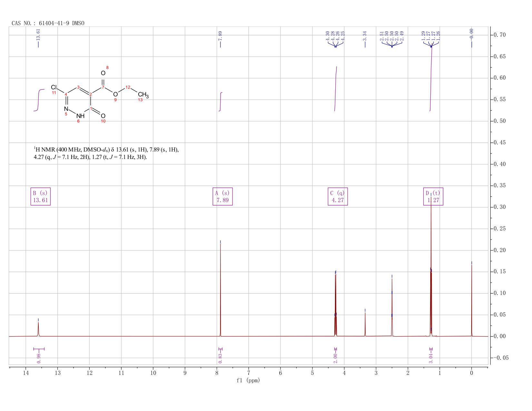Click the singlet peak at 7.89 ppm
532x411 pixels.
click(221, 290)
